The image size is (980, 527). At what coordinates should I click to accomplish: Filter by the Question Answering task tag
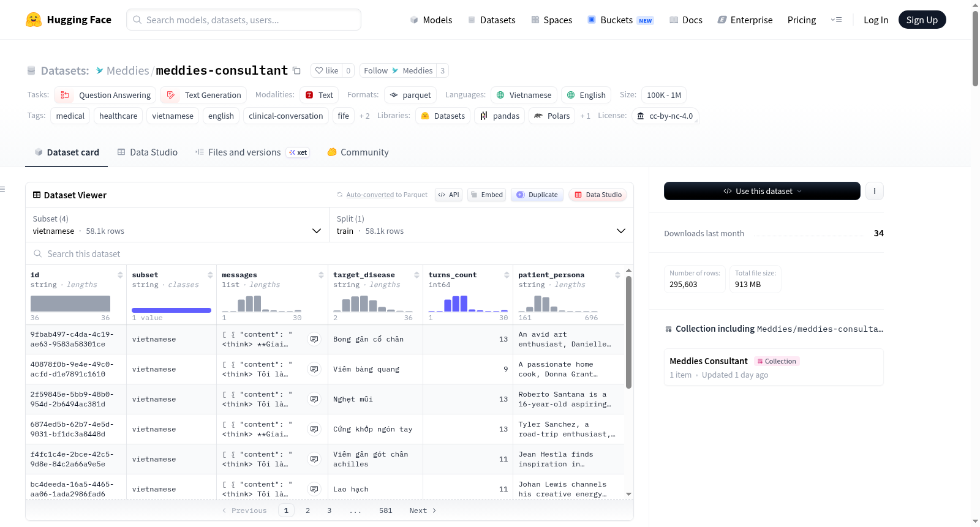tap(105, 95)
